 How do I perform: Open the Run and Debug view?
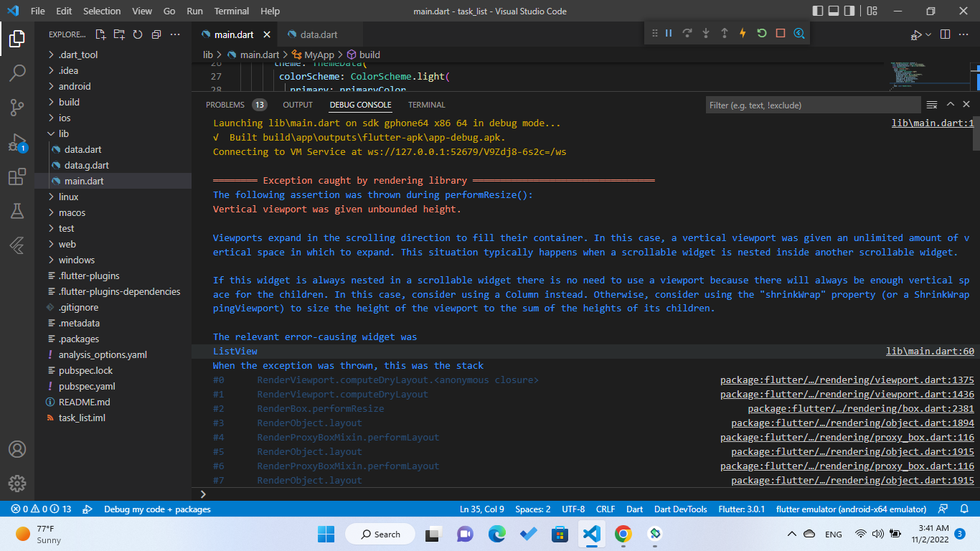[x=17, y=142]
